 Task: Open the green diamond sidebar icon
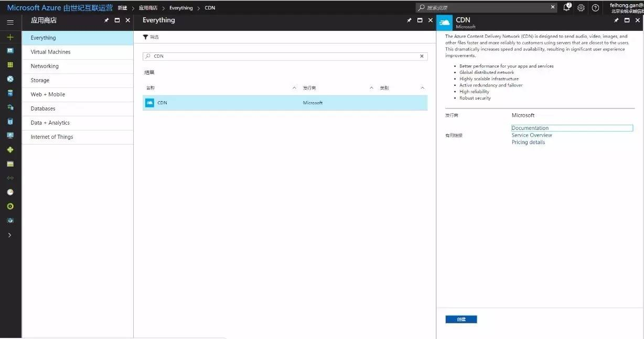(x=10, y=150)
